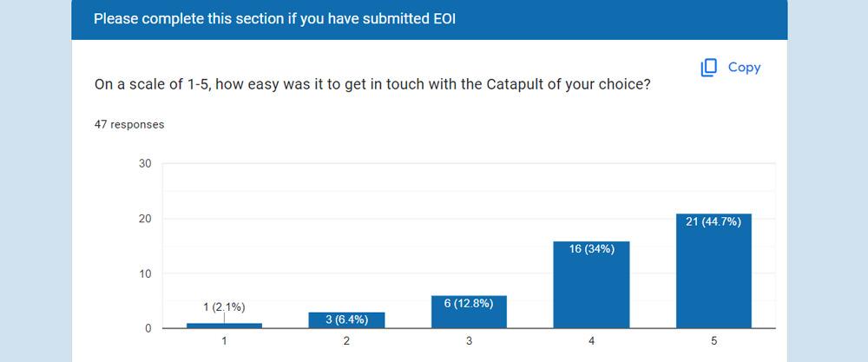The height and width of the screenshot is (362, 868).
Task: Click the bar for rating 1
Action: tap(224, 326)
